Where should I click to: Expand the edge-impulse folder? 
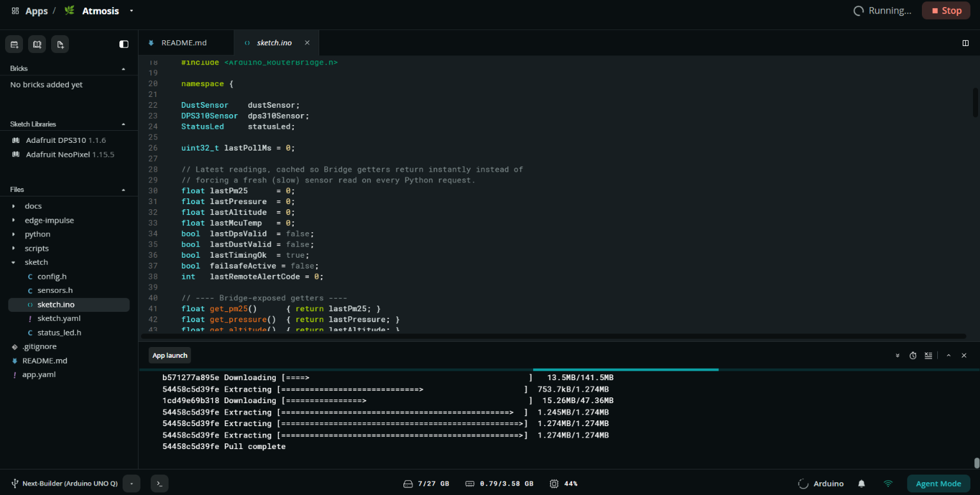pyautogui.click(x=14, y=220)
